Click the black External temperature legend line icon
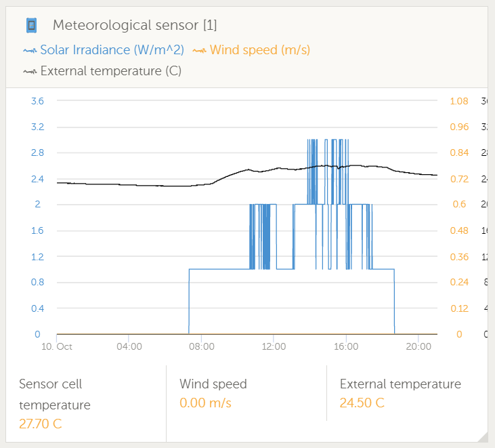Screen dimensions: 495x448 (x=30, y=70)
